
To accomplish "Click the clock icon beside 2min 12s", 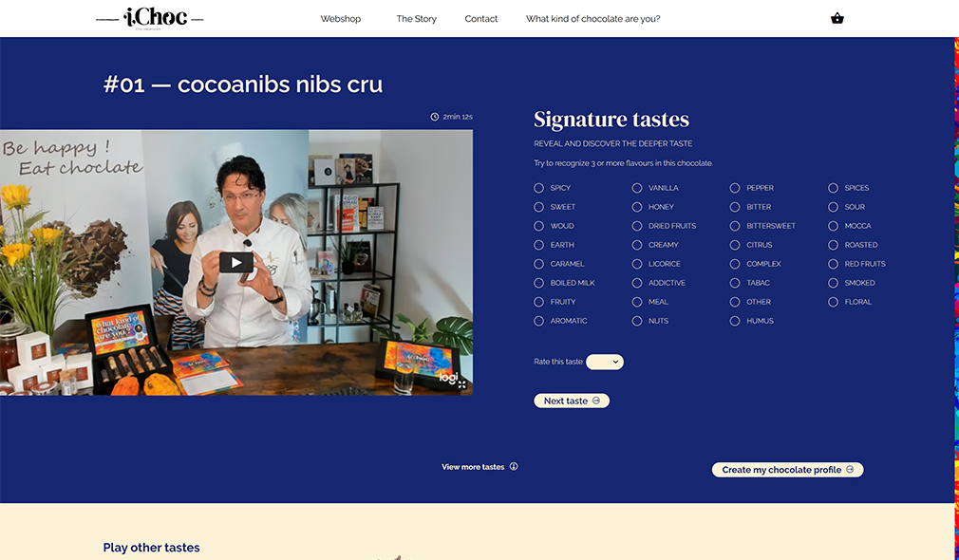I will coord(434,117).
